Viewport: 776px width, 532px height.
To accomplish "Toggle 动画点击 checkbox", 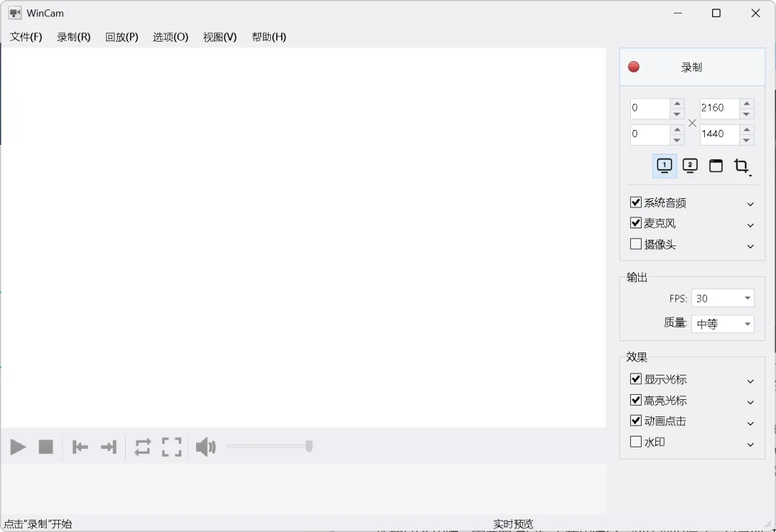I will [636, 420].
